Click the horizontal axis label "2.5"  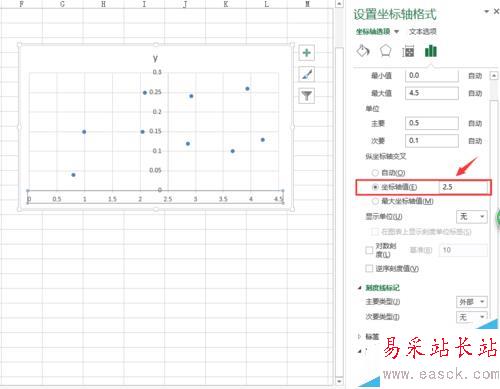pos(168,199)
